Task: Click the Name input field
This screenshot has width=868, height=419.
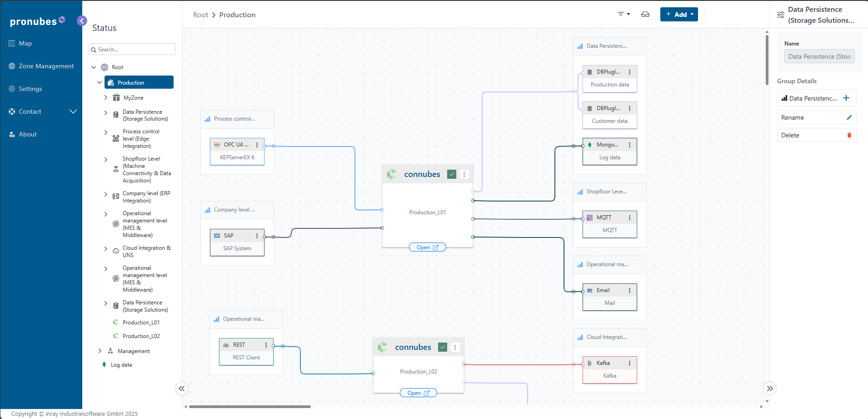Action: [819, 56]
